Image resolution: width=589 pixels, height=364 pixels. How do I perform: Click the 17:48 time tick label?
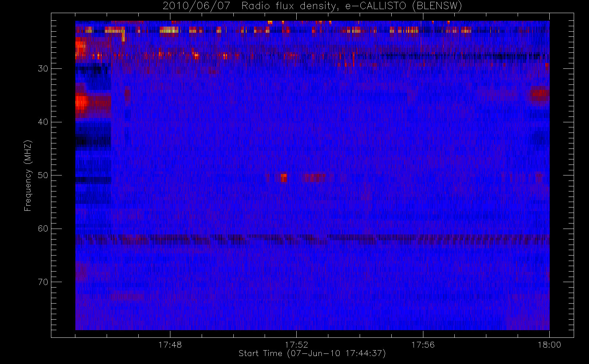pos(170,345)
